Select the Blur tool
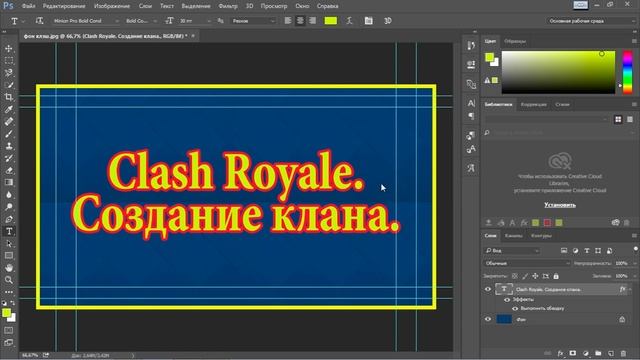 point(9,195)
